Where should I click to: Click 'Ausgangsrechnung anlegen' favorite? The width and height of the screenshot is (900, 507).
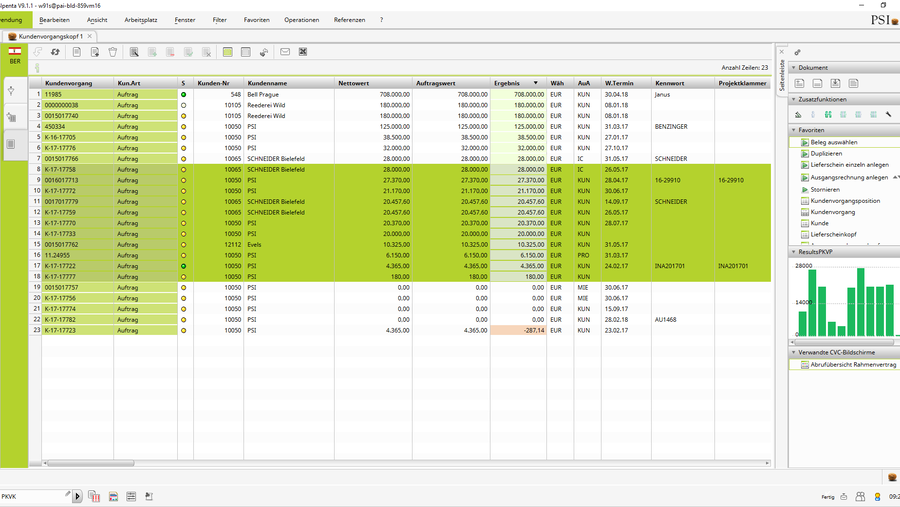click(849, 177)
